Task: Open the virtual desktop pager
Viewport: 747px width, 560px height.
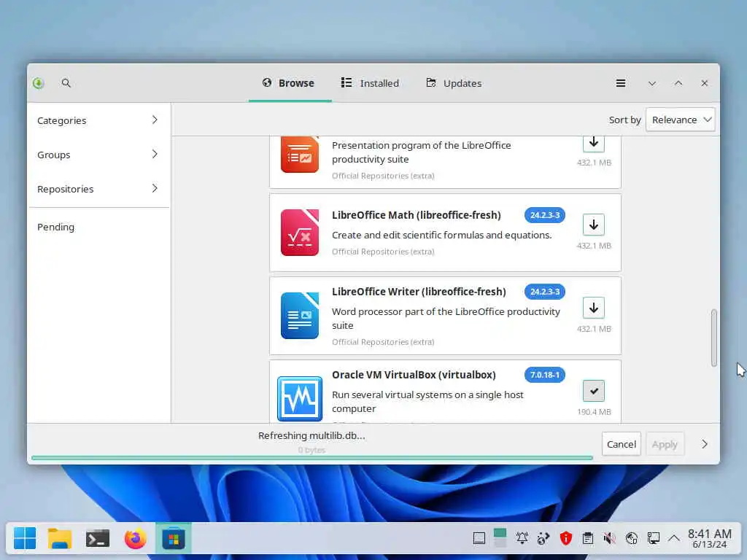Action: (x=500, y=538)
